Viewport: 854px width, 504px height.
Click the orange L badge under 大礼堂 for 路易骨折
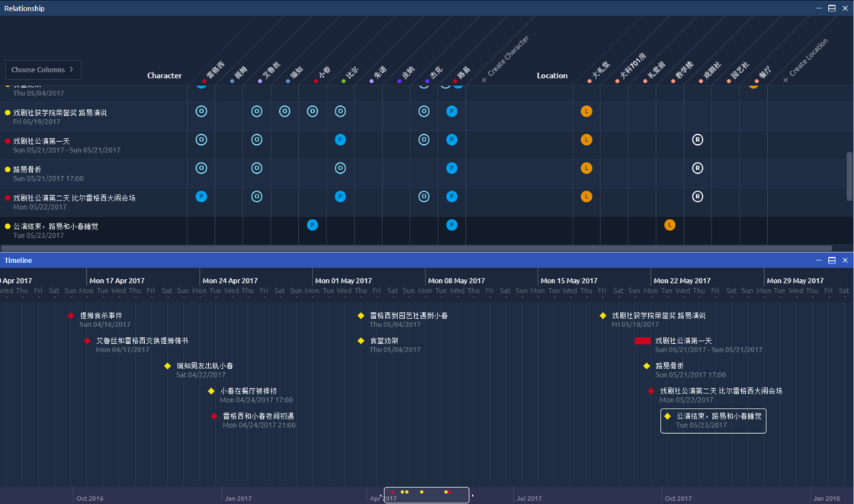(x=586, y=168)
